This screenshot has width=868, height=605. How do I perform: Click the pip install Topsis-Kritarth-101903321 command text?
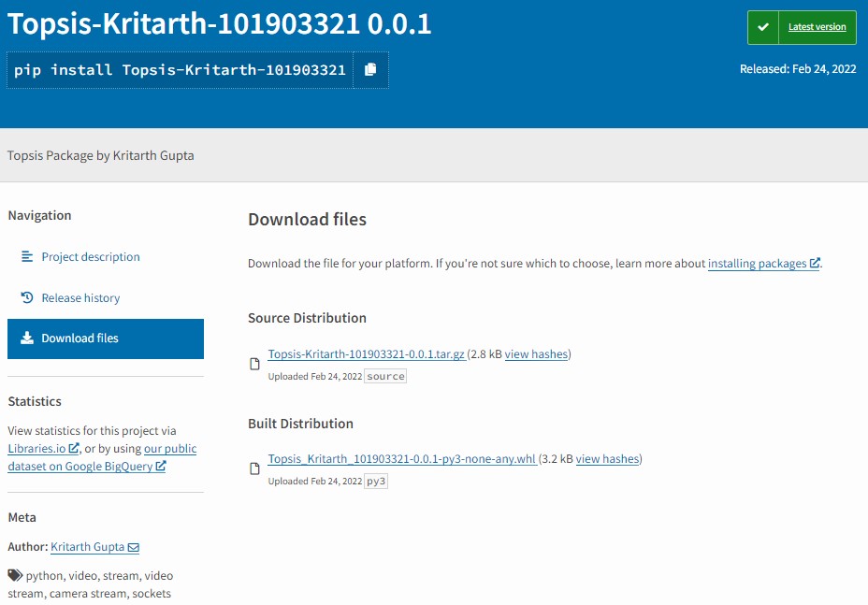180,70
